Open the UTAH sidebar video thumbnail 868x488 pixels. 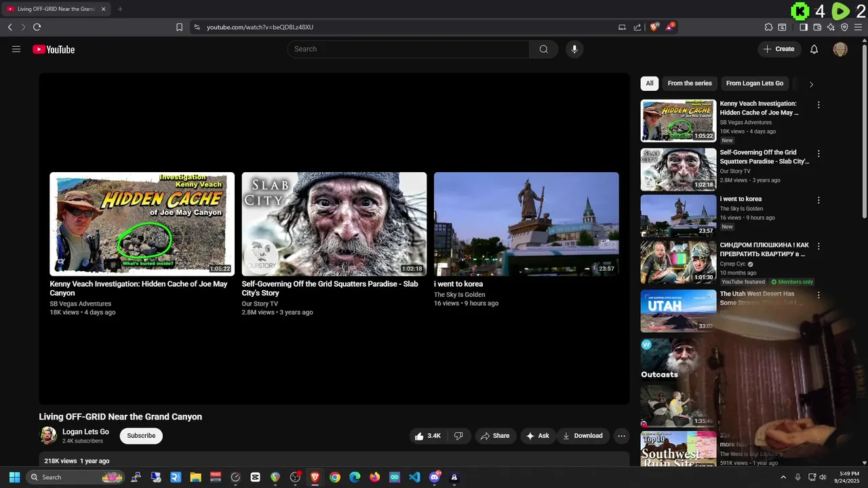pos(678,311)
